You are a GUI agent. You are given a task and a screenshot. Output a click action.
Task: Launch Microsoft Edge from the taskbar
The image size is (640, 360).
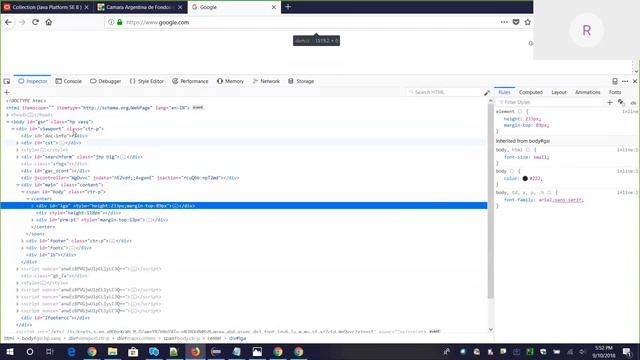[x=71, y=351]
